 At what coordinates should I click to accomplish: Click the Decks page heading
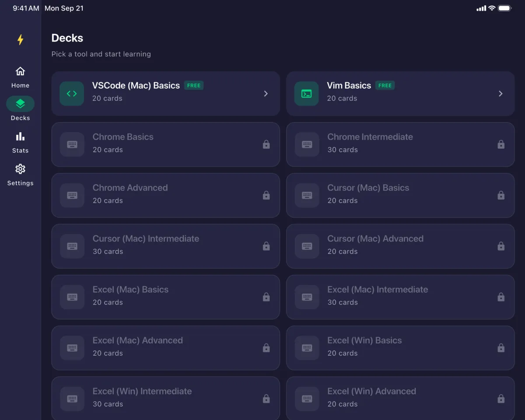pyautogui.click(x=67, y=38)
